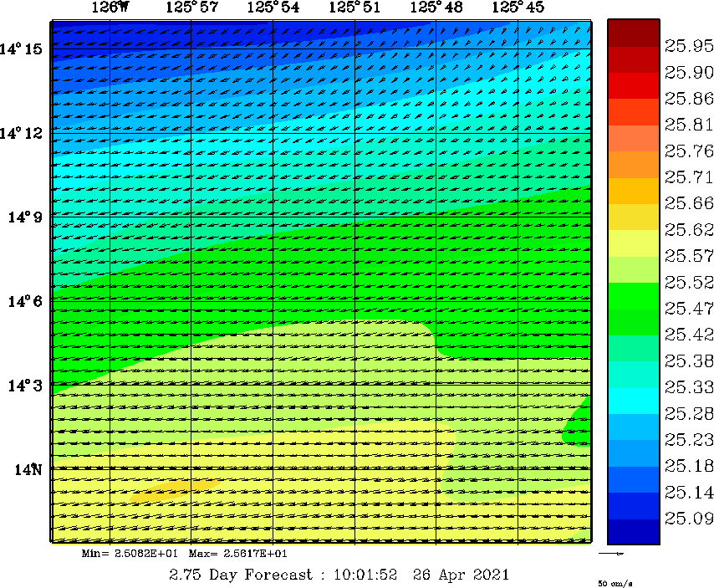This screenshot has height=588, width=714.
Task: Click the 125°48 longitude label
Action: 436,7
